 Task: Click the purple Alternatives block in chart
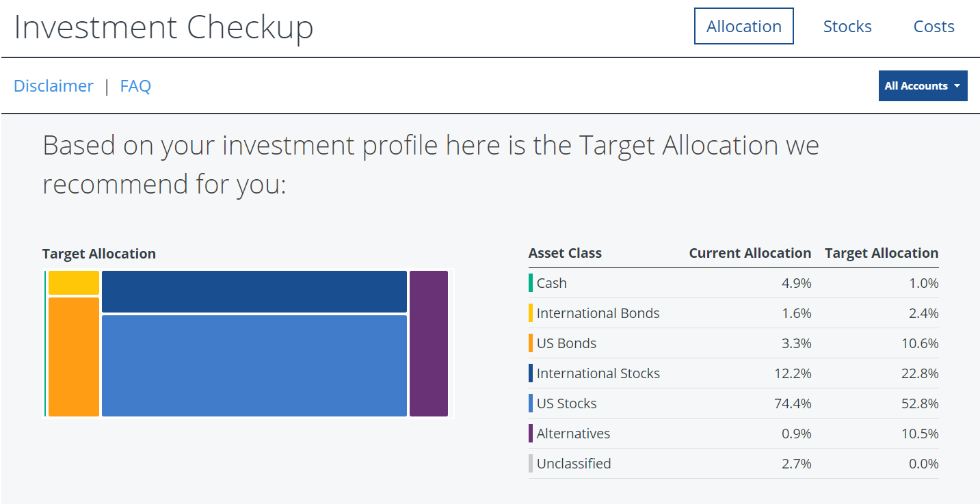(x=429, y=343)
